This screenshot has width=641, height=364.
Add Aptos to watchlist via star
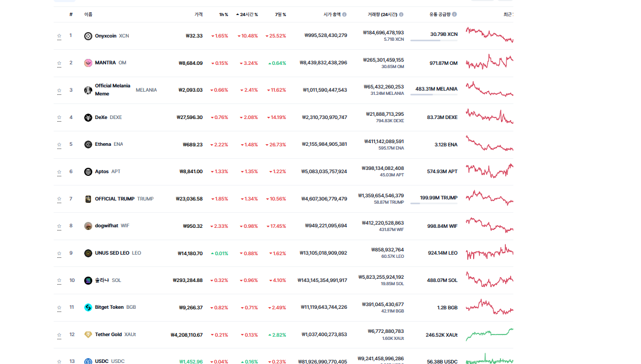coord(60,172)
